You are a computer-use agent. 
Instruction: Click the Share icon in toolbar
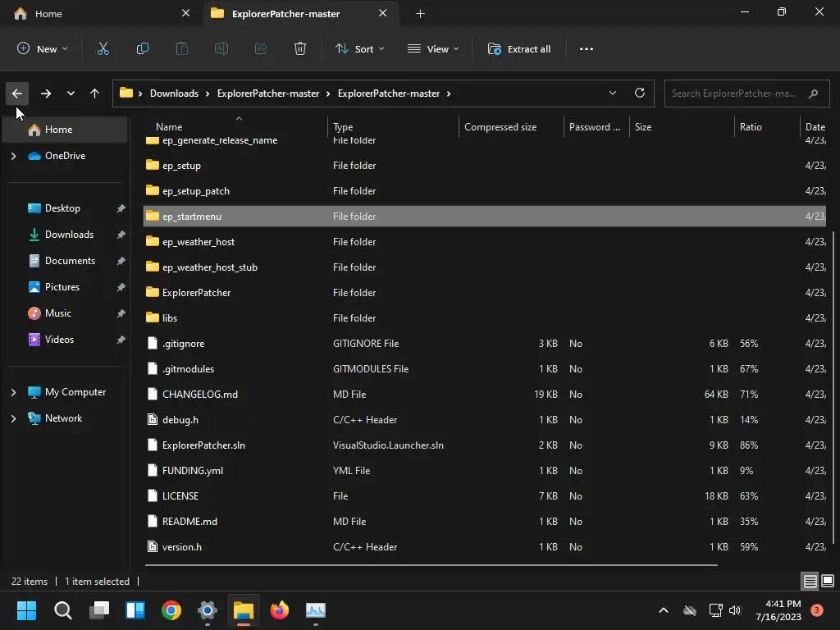tap(261, 48)
